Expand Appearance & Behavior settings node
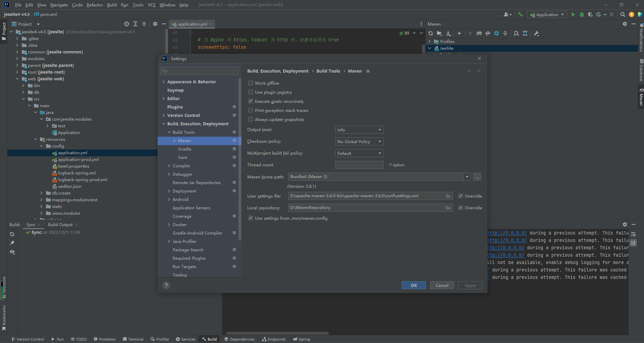The height and width of the screenshot is (343, 644). click(164, 82)
